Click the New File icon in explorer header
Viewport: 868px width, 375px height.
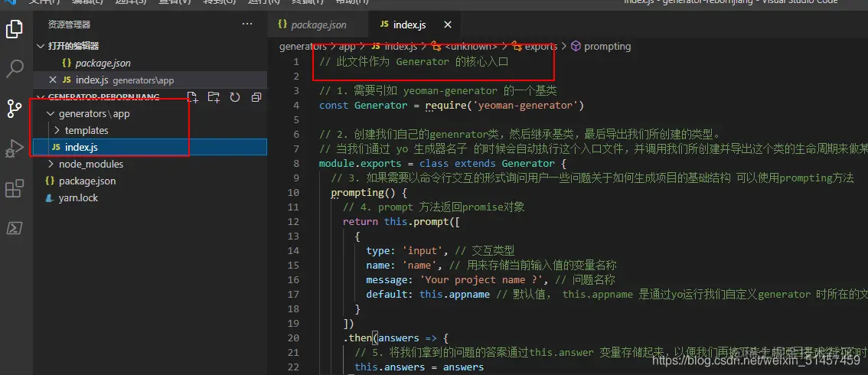[x=192, y=97]
